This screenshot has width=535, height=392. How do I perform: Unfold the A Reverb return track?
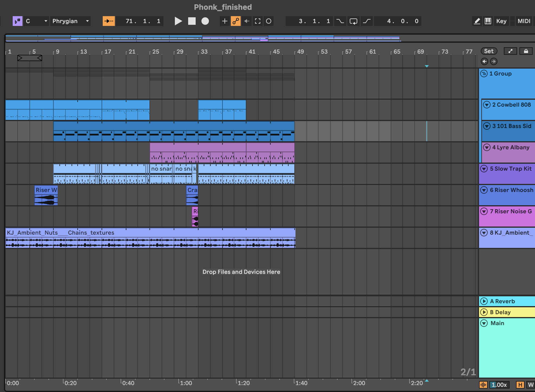pos(484,301)
